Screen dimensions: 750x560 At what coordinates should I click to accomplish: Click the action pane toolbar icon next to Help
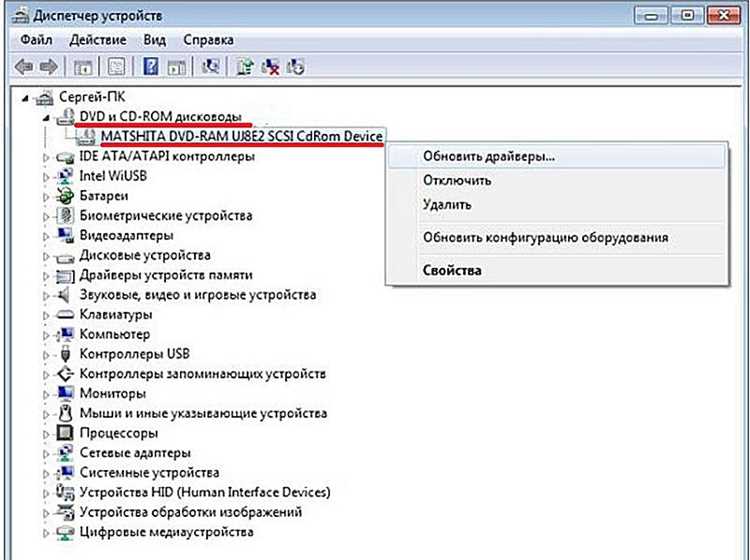point(176,66)
